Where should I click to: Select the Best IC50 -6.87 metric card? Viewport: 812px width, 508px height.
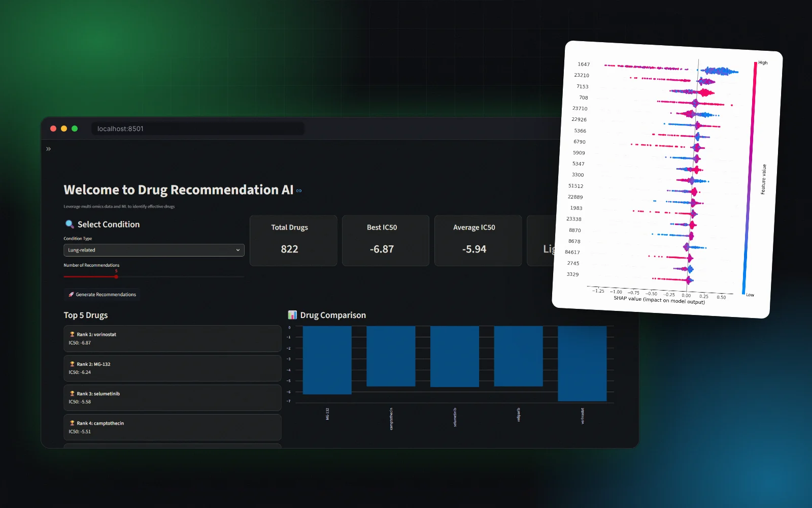point(386,241)
